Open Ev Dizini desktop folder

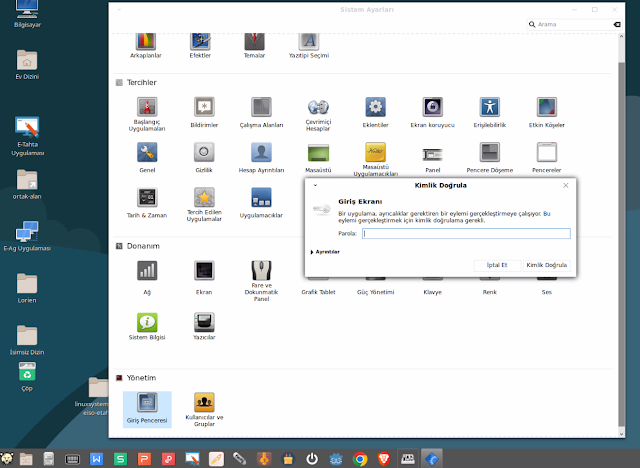(27, 64)
